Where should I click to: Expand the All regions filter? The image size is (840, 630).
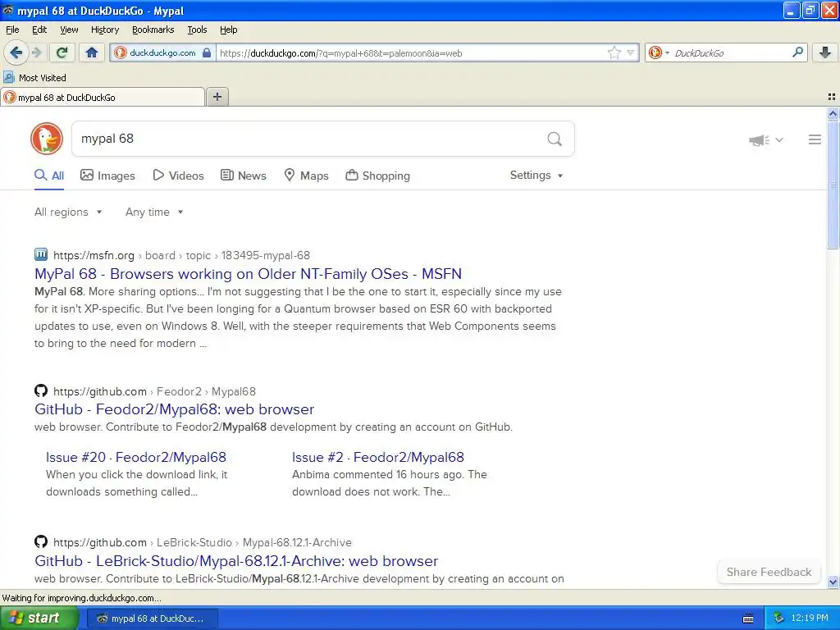(68, 212)
